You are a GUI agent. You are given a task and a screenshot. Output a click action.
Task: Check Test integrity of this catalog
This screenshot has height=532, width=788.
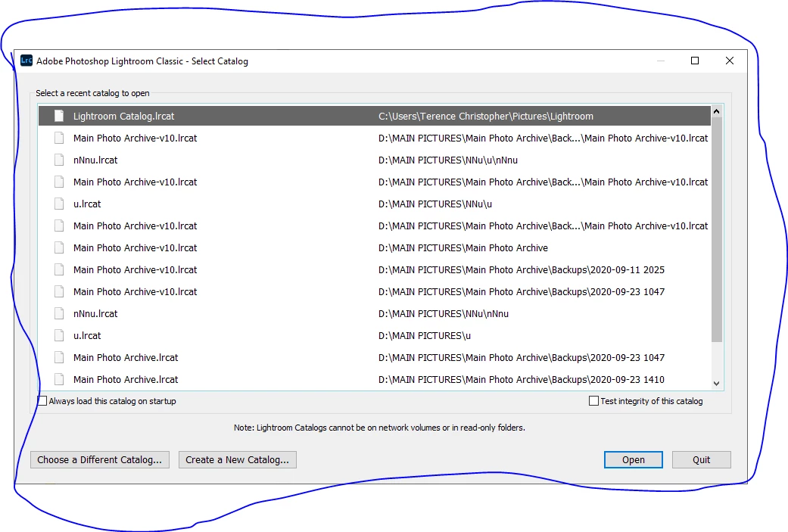593,401
